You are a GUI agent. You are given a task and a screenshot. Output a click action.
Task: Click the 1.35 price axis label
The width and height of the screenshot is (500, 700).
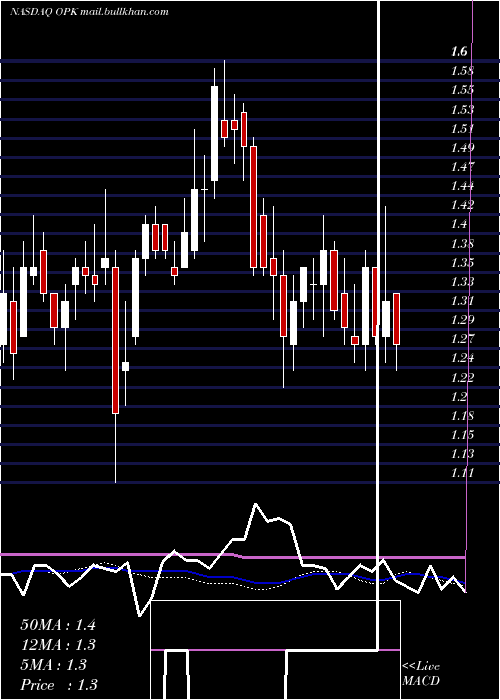pyautogui.click(x=462, y=262)
